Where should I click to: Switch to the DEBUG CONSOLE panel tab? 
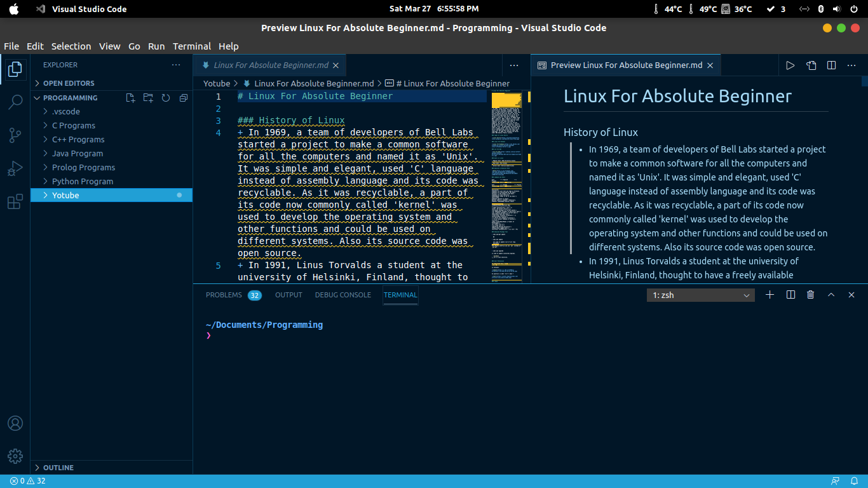(x=342, y=295)
